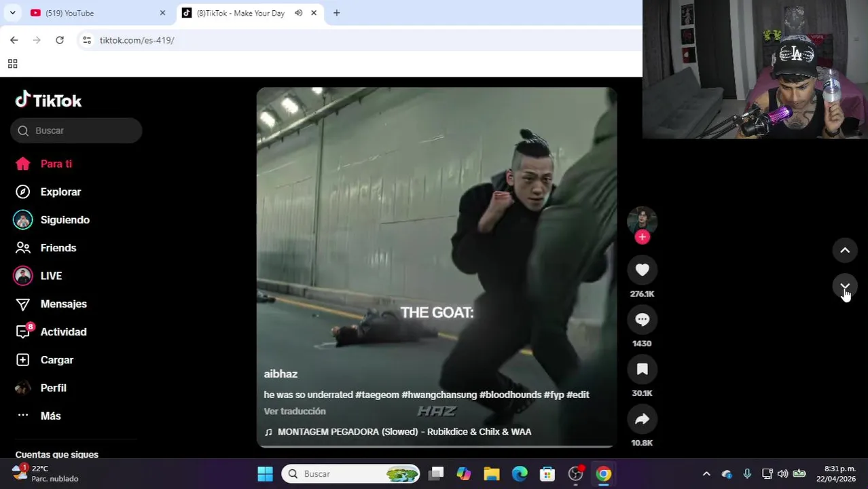Image resolution: width=868 pixels, height=489 pixels.
Task: Open aibhaz username link
Action: [x=281, y=374]
